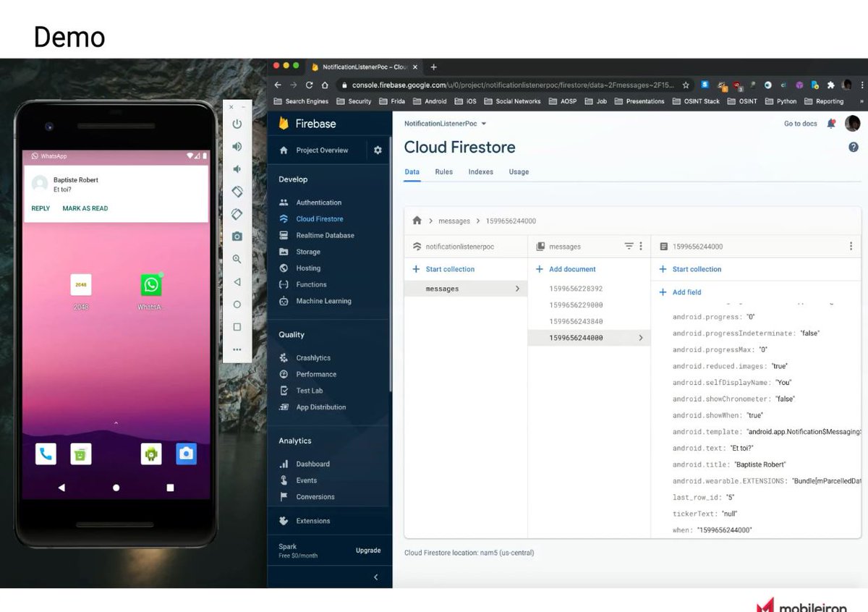Open camera app in phone dock

(x=186, y=454)
